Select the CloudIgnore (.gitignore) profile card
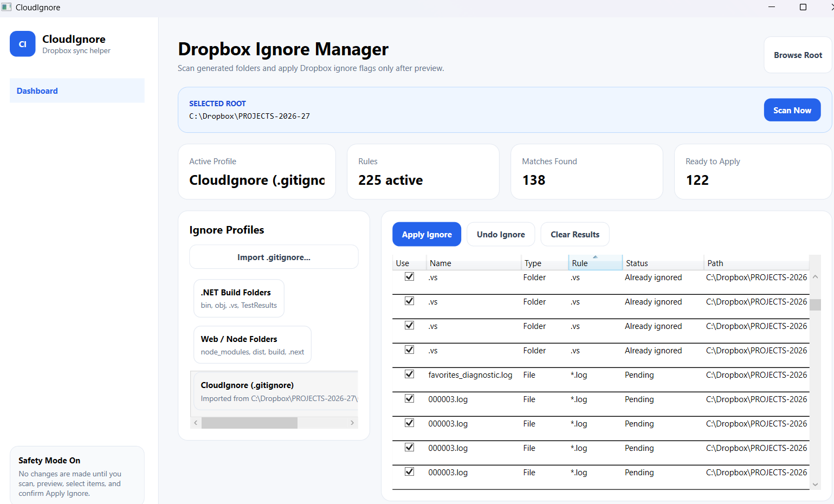Screen dimensions: 834x504 tap(274, 391)
